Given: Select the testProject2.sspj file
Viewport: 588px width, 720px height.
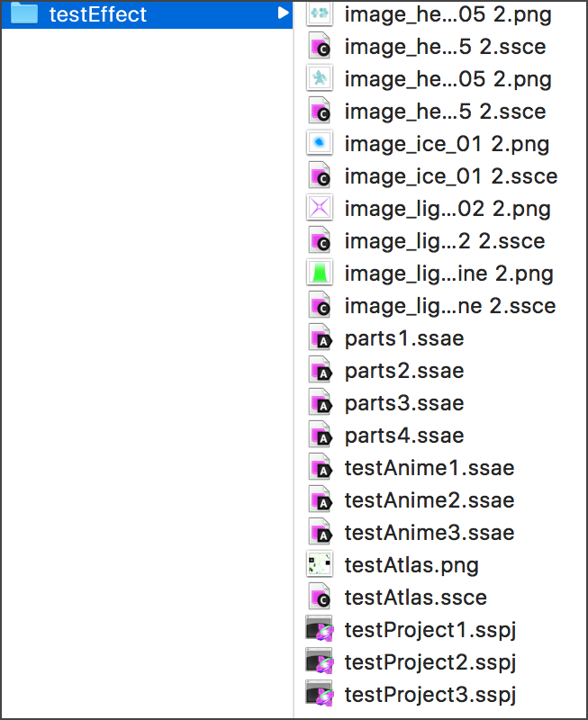Looking at the screenshot, I should coord(430,662).
